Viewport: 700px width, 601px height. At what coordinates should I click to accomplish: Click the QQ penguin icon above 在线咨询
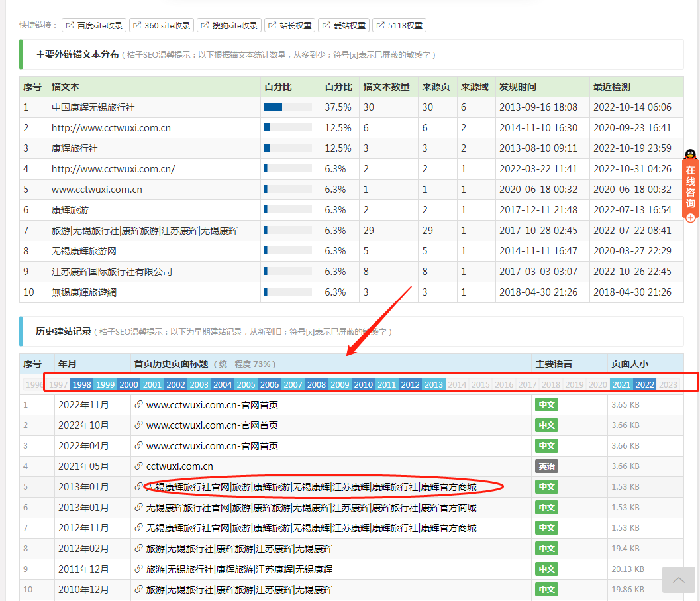click(690, 155)
